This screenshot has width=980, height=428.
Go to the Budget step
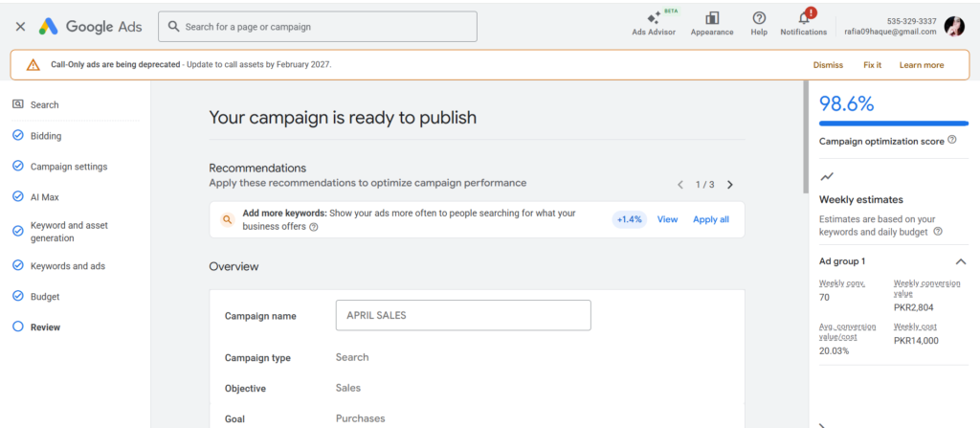tap(45, 297)
